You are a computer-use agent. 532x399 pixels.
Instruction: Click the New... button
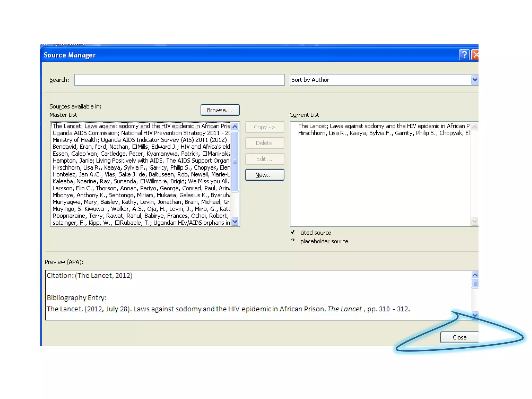[x=264, y=175]
